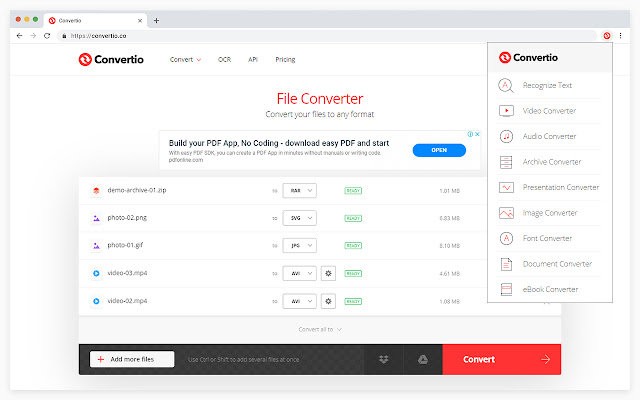Select the Audio Converter icon
Screen dimensions: 640x400
506,136
